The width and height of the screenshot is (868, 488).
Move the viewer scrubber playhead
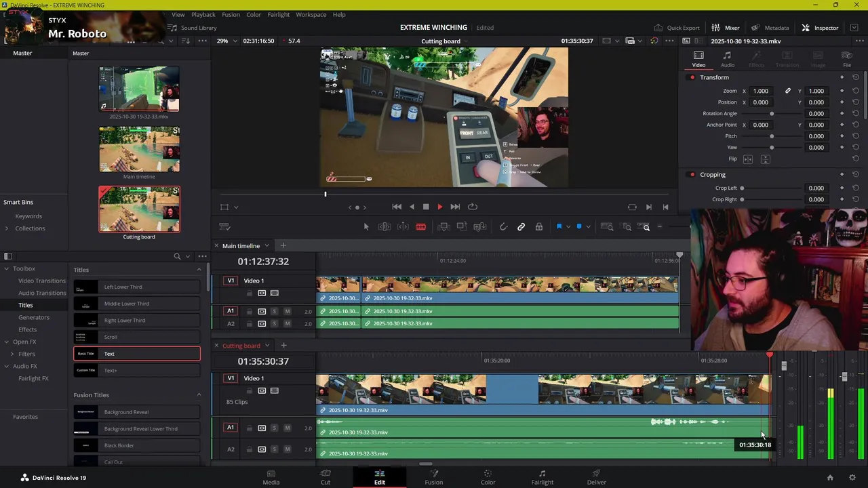[x=325, y=195]
